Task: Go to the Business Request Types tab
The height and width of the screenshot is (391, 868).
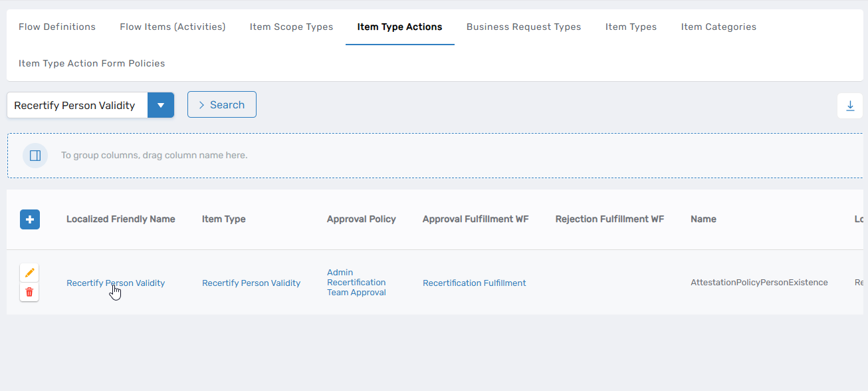Action: pyautogui.click(x=523, y=27)
